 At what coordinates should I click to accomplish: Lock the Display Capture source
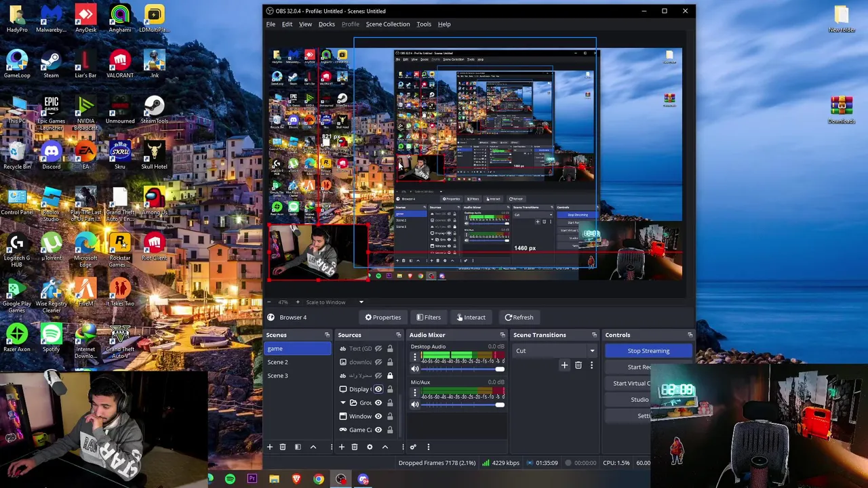point(390,389)
